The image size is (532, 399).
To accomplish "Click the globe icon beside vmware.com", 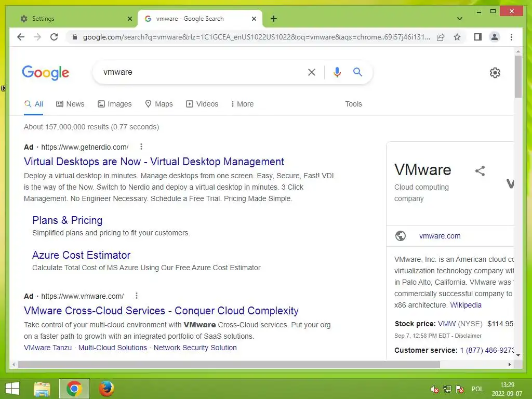I will [x=401, y=235].
